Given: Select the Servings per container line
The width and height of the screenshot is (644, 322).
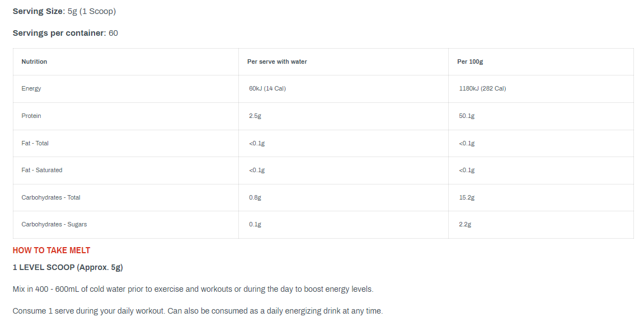Looking at the screenshot, I should click(65, 33).
